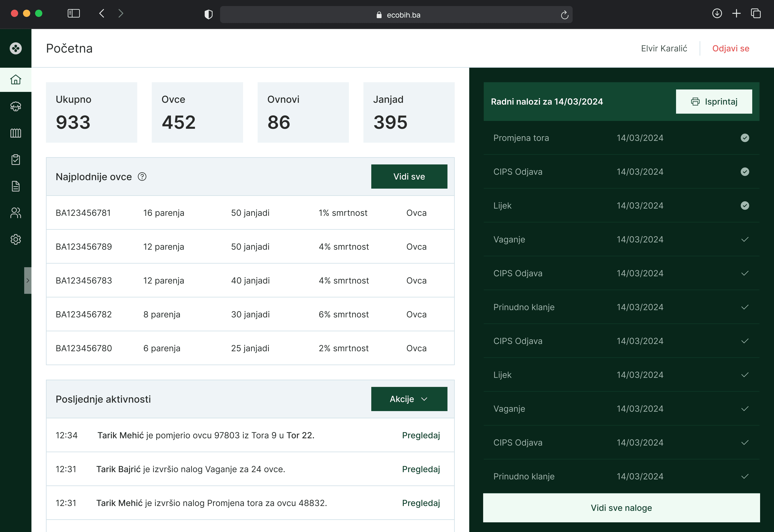The image size is (774, 532).
Task: Click Vidi sve naloge at panel bottom
Action: (x=621, y=508)
